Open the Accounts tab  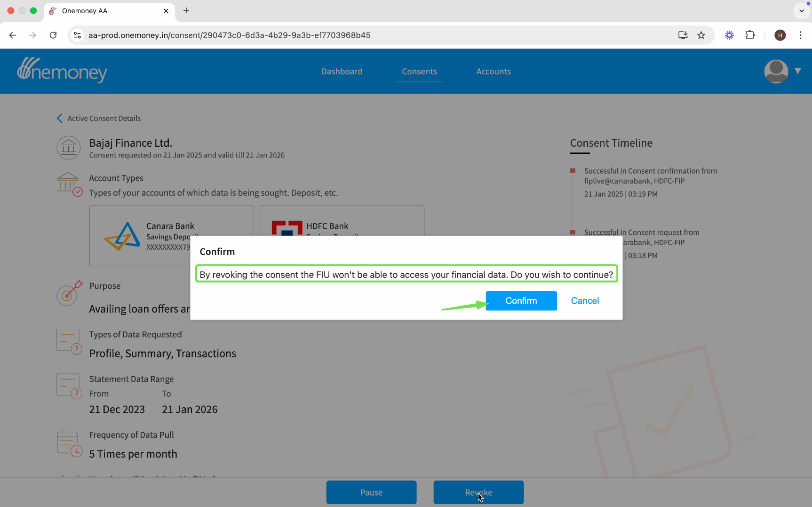[494, 71]
